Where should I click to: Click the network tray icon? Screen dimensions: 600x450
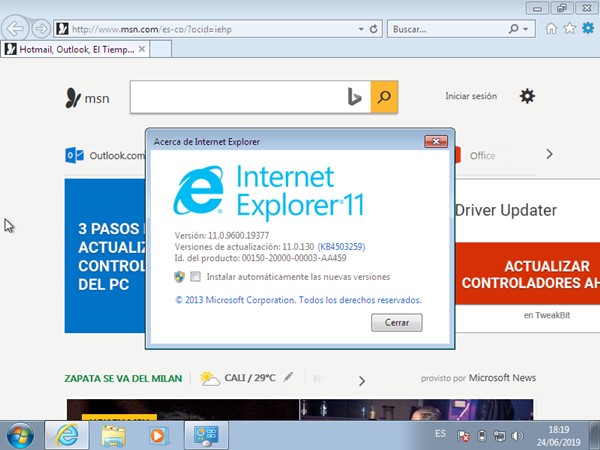pyautogui.click(x=500, y=436)
